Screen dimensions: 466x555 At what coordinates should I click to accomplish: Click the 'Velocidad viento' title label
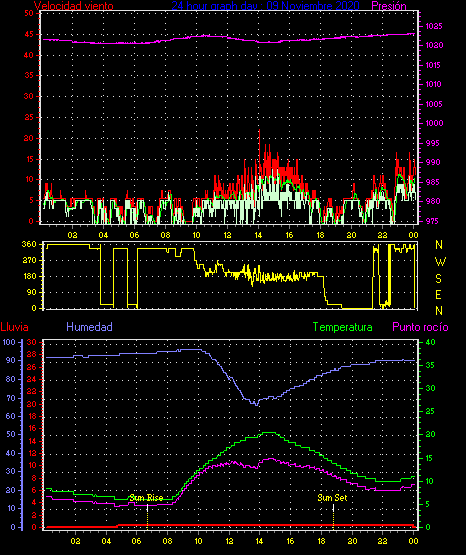point(74,6)
